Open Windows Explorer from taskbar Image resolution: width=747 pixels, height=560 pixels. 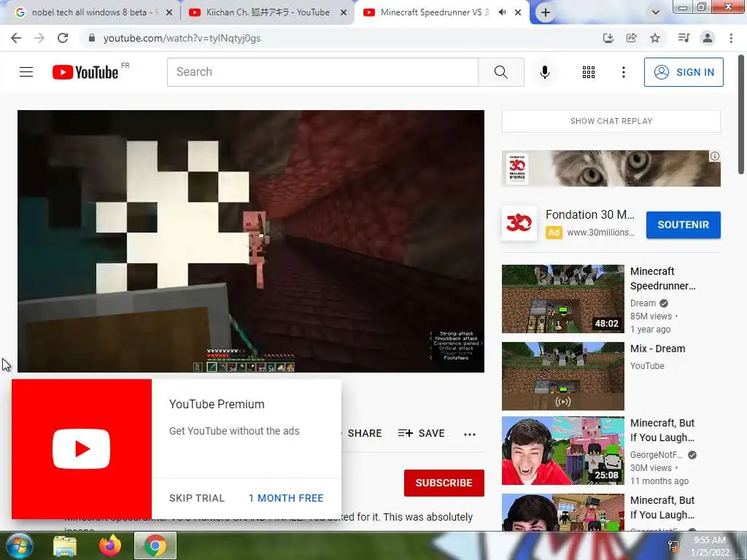(65, 546)
